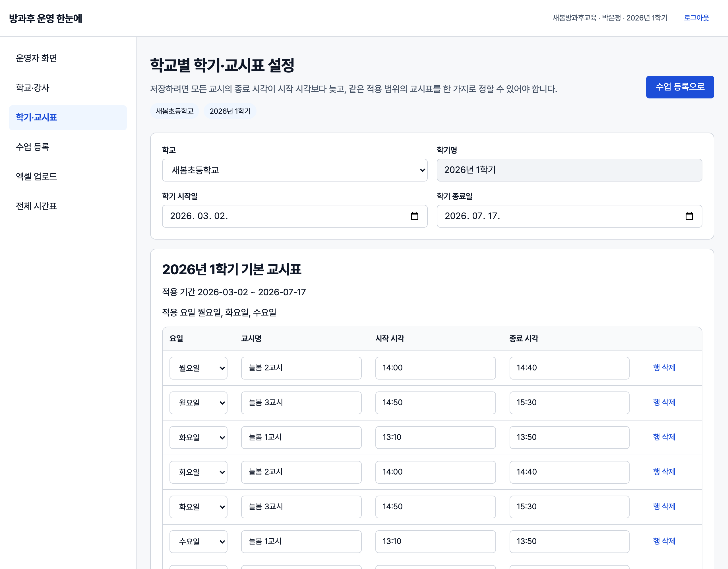
Task: Edit start time 14:00 in 월요일 row
Action: pyautogui.click(x=435, y=368)
